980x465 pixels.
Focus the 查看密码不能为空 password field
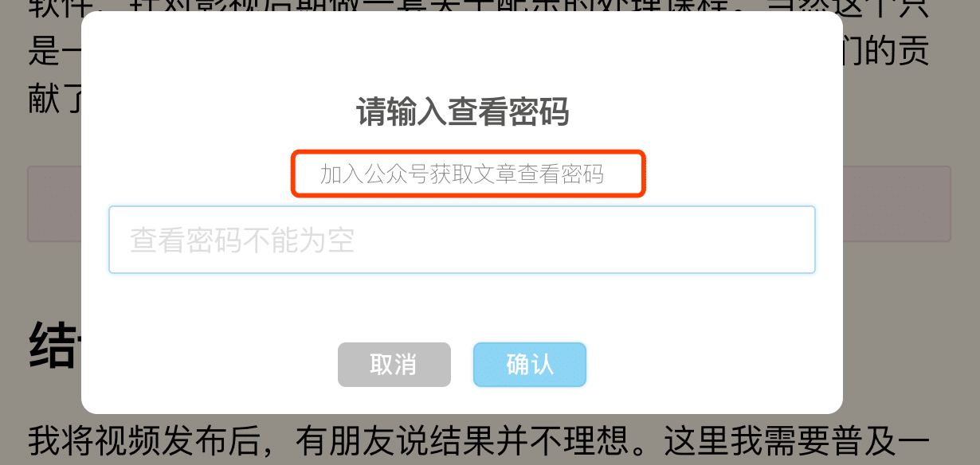tap(462, 240)
